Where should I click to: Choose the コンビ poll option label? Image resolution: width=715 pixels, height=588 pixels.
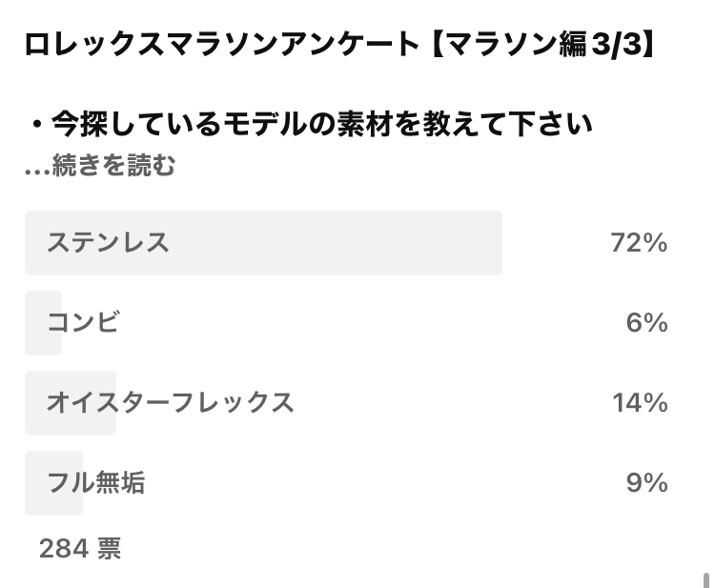click(84, 322)
